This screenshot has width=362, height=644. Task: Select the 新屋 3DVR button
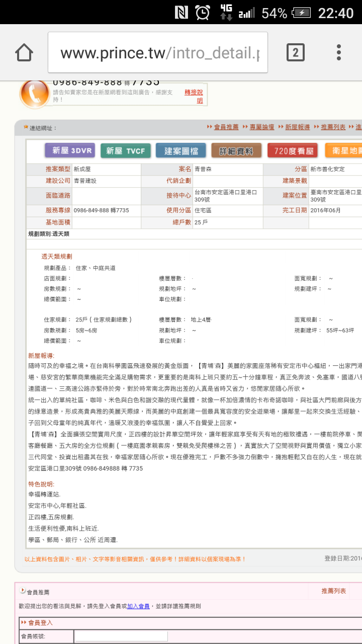[69, 150]
